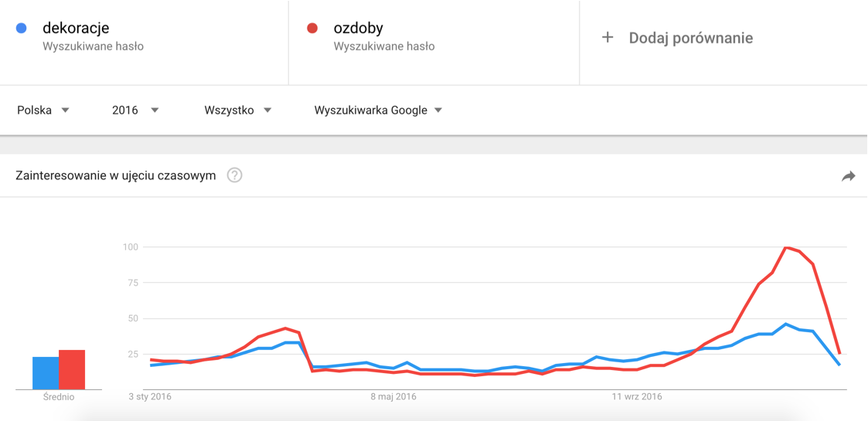868x421 pixels.
Task: Click the 11 wrz 2016 axis label
Action: tap(637, 397)
